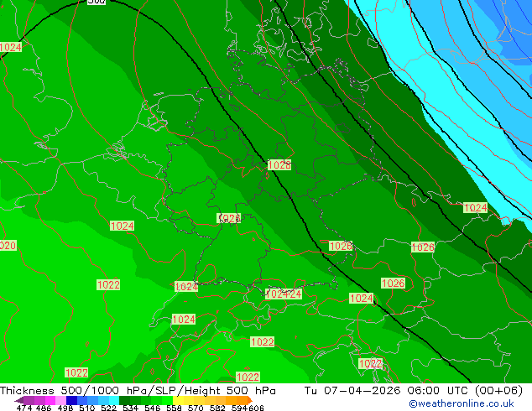Image resolution: width=532 pixels, height=411 pixels.
Task: Click the purple arrow legend end
Action: point(19,400)
